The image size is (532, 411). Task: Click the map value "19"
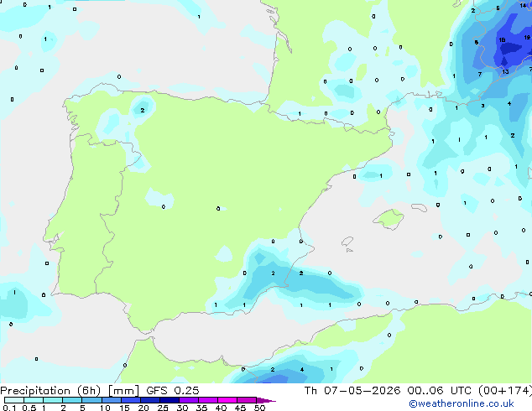click(x=527, y=38)
